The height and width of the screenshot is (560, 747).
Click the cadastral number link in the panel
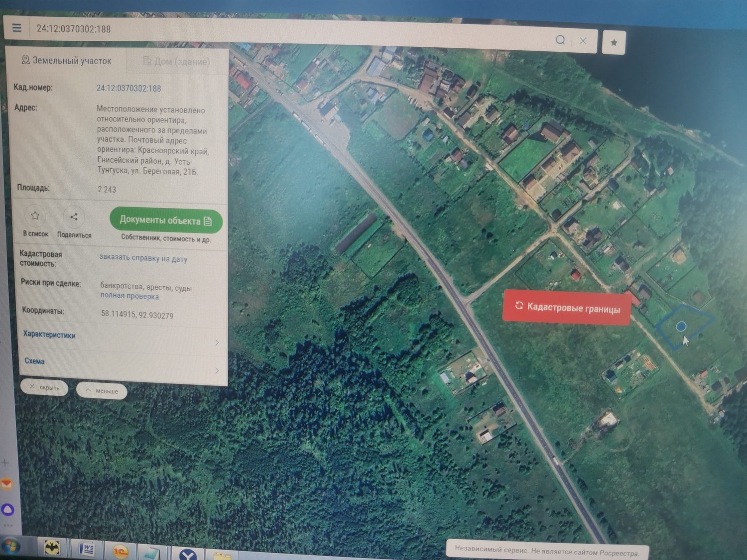point(128,88)
